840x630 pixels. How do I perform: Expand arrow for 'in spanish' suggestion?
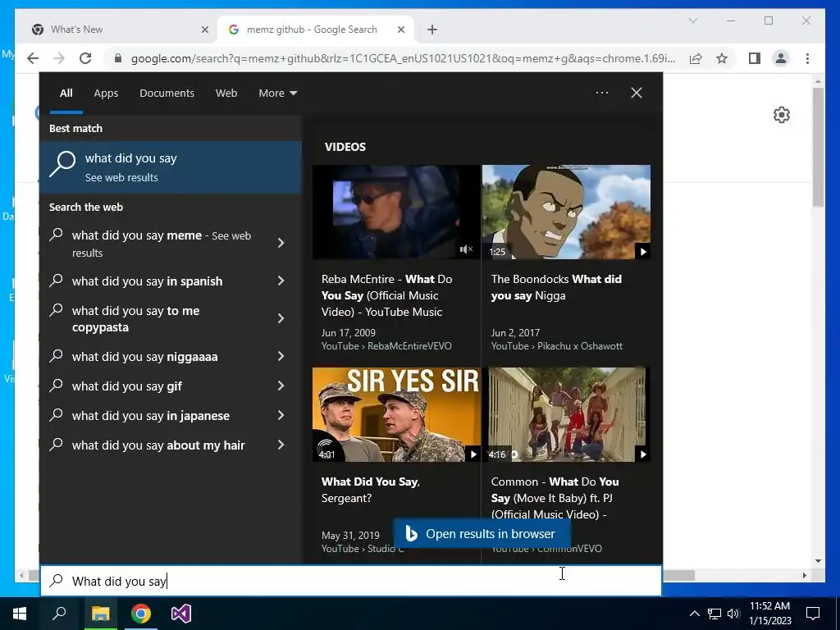point(281,281)
